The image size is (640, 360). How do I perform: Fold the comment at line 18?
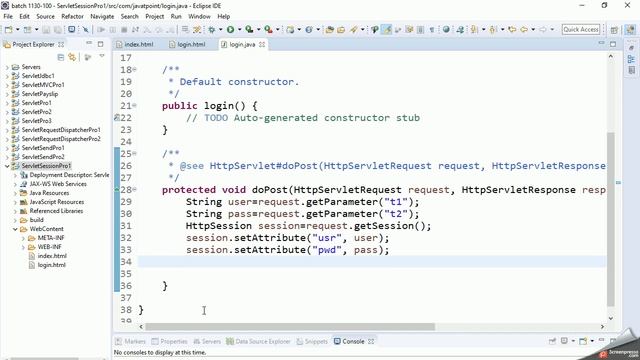tap(134, 69)
